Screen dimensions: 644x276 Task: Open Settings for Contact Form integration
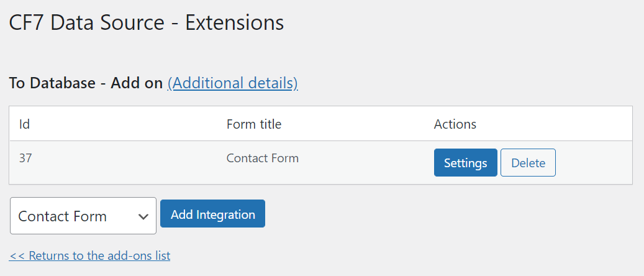(465, 163)
